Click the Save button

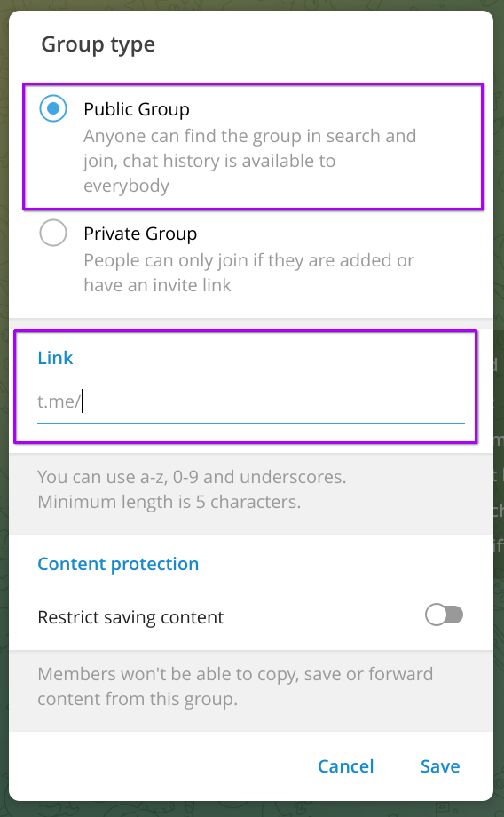[x=440, y=766]
